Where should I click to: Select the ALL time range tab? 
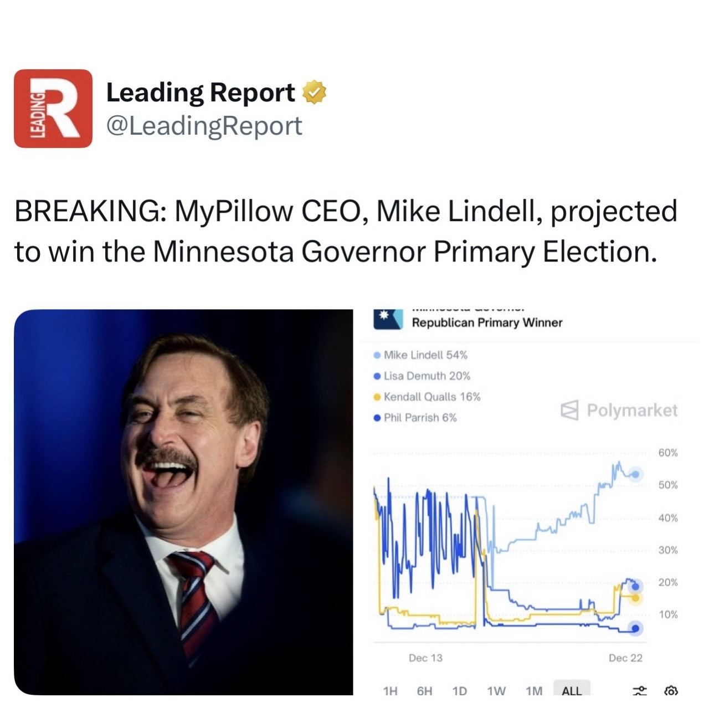[x=572, y=690]
